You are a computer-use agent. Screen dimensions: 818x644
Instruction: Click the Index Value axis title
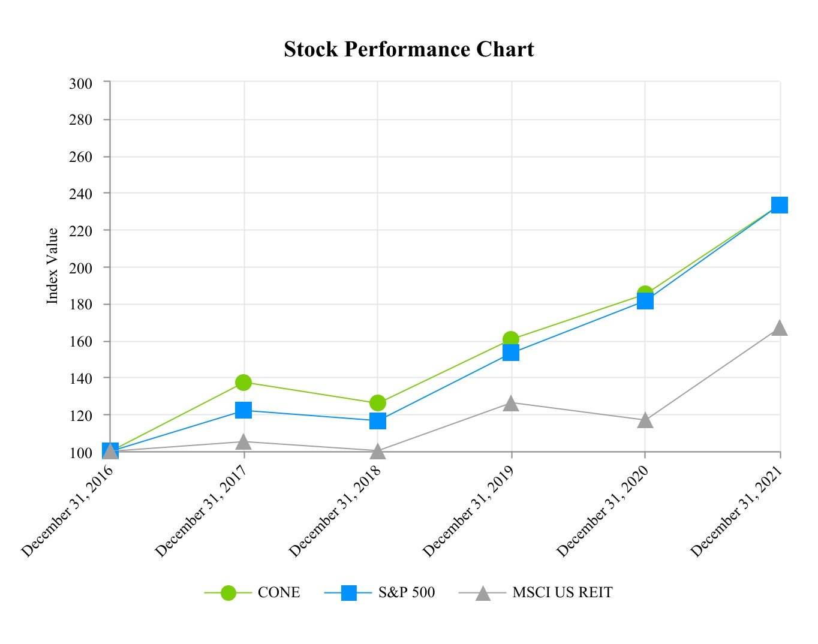coord(53,266)
